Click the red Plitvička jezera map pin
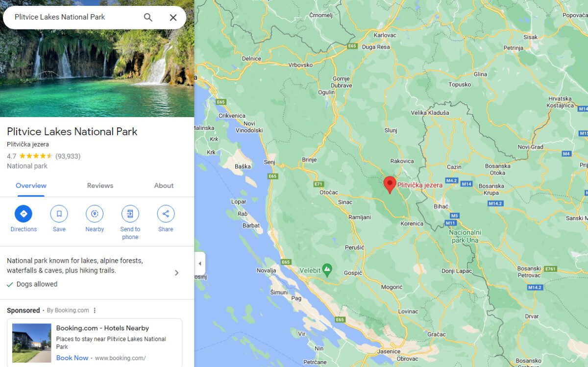This screenshot has width=588, height=367. [x=390, y=185]
